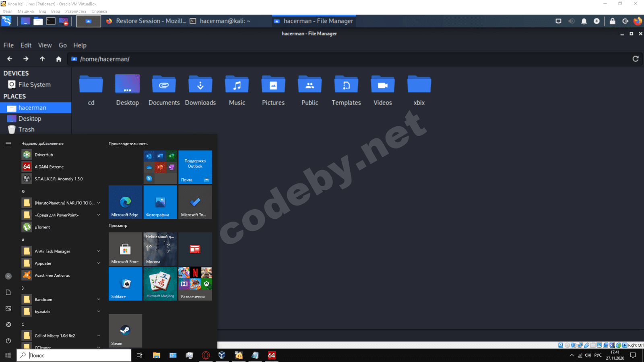
Task: Open the Pictures folder
Action: pos(273,90)
